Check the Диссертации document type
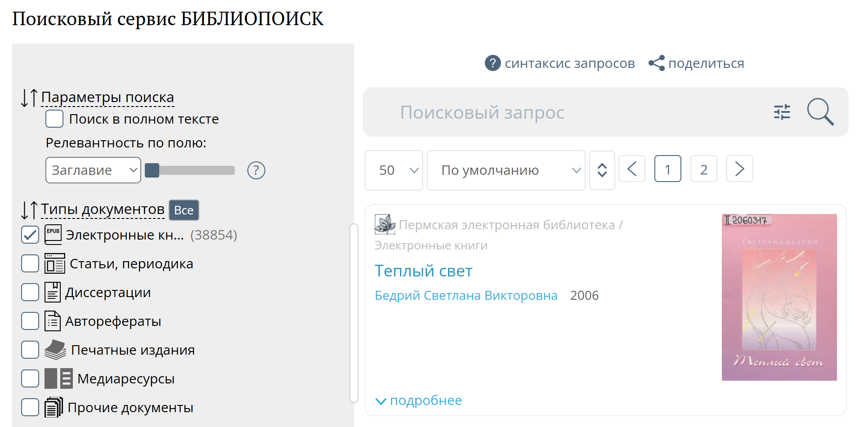This screenshot has height=427, width=868. click(x=30, y=293)
